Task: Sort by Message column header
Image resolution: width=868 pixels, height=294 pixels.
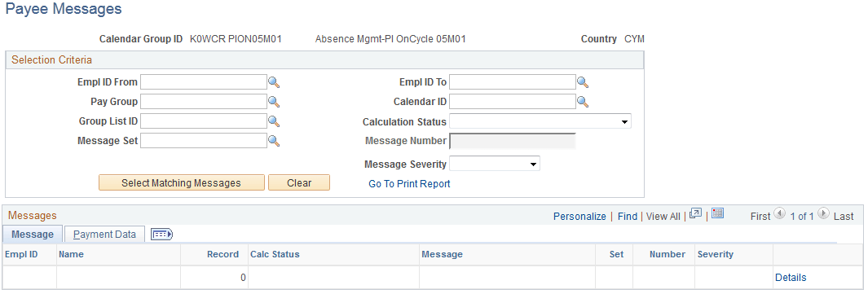Action: [443, 254]
